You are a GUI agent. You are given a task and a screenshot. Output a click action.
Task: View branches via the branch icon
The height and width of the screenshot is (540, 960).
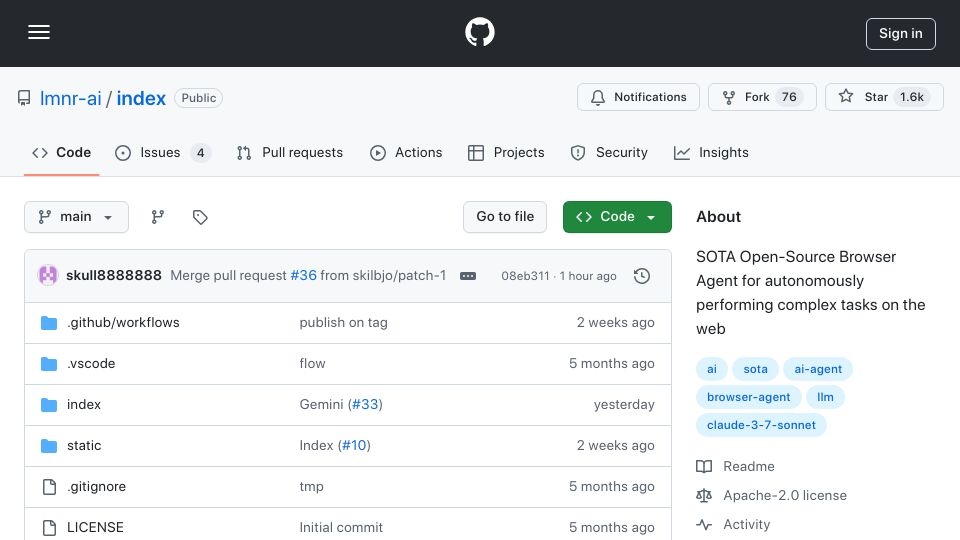coord(158,217)
